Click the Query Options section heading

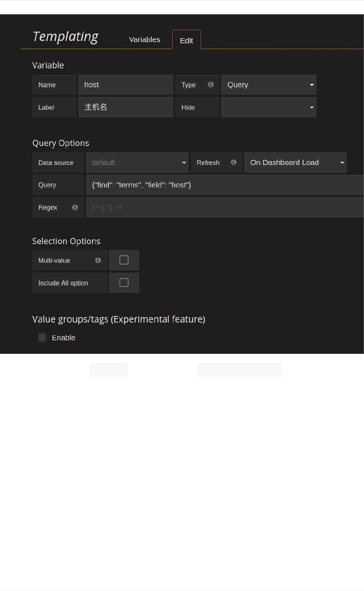click(61, 143)
